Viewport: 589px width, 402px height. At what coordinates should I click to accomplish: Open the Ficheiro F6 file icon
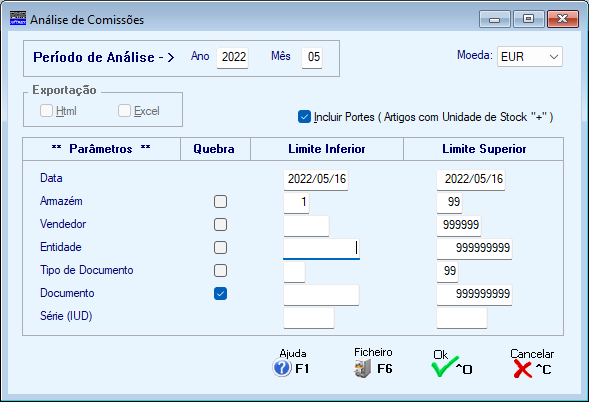click(x=362, y=368)
